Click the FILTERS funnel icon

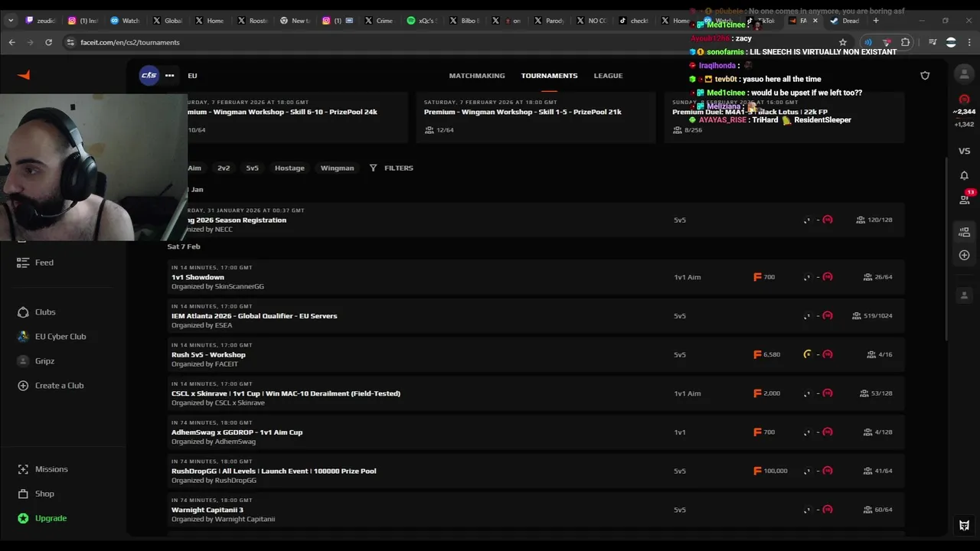coord(373,168)
